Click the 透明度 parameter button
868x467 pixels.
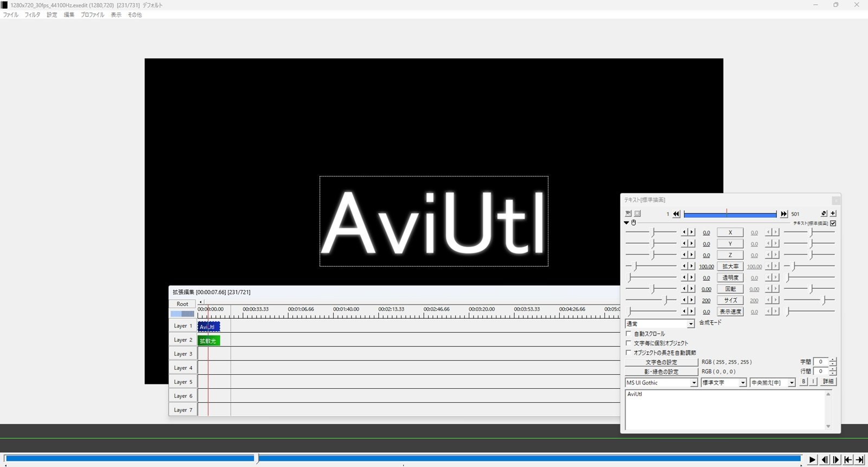pyautogui.click(x=730, y=277)
